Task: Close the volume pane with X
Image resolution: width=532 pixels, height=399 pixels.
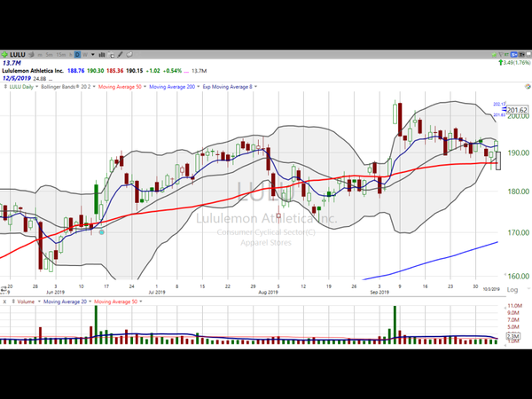Action: click(4, 301)
